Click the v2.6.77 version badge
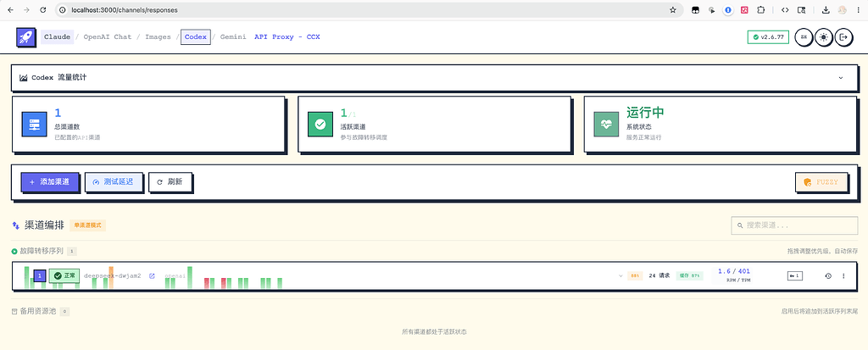 pos(768,37)
